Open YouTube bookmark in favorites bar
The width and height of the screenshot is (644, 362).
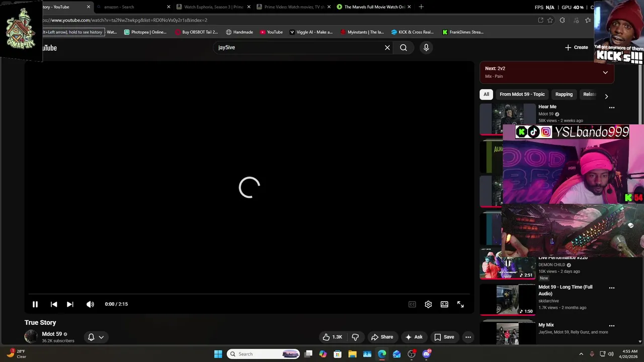[271, 32]
